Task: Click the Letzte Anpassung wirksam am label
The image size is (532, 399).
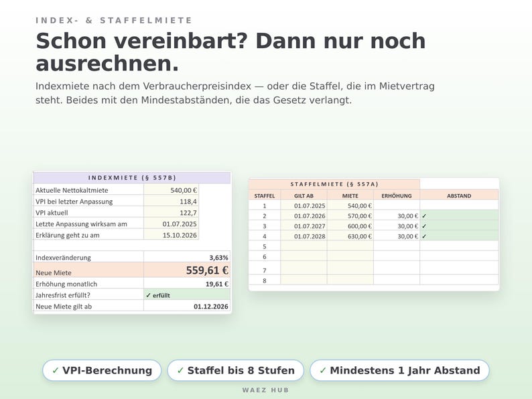Action: (81, 224)
